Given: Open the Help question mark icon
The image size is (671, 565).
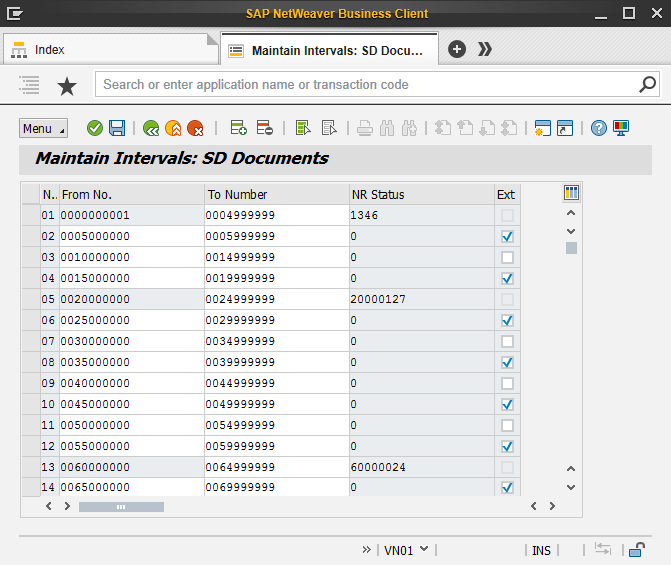Looking at the screenshot, I should 599,128.
